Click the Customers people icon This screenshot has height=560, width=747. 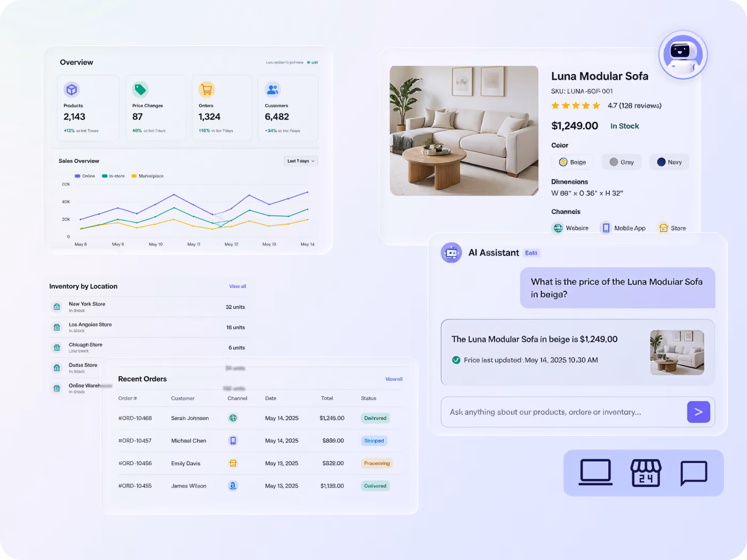273,90
